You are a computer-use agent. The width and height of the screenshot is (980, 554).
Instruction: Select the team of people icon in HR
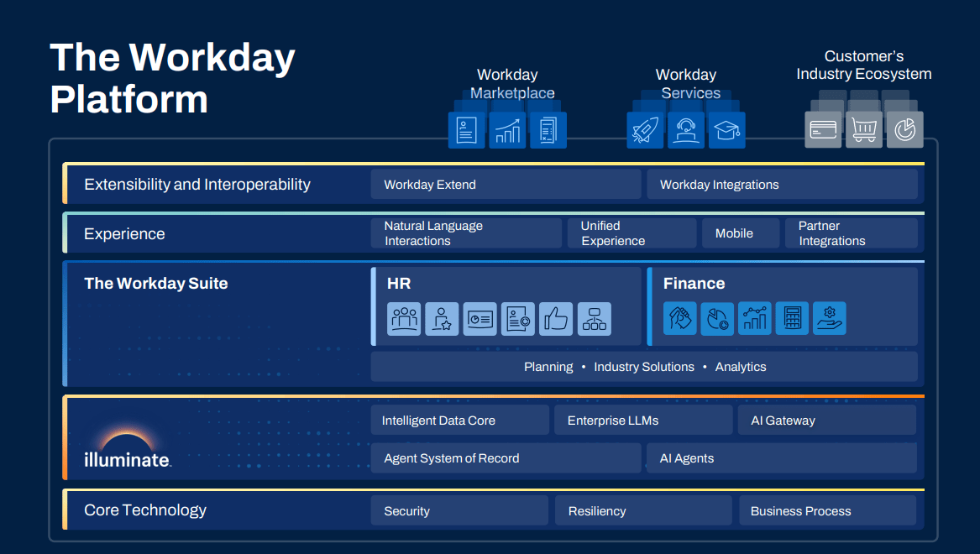coord(404,319)
